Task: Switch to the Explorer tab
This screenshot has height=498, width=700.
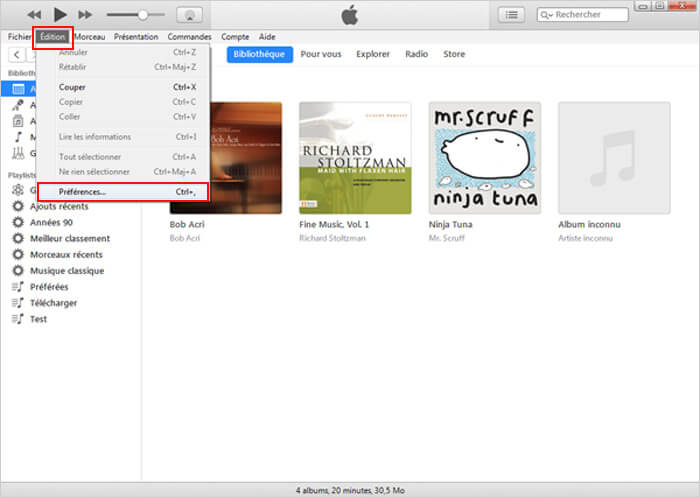Action: click(x=373, y=54)
